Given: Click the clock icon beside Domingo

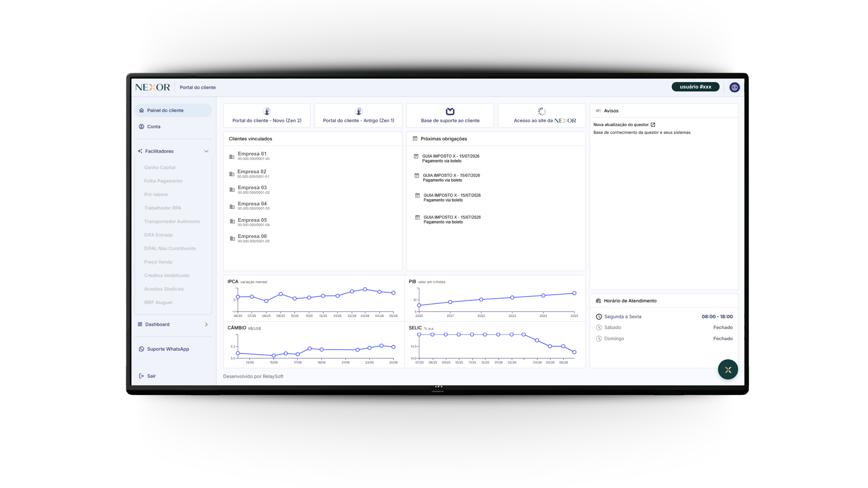Looking at the screenshot, I should (x=599, y=339).
